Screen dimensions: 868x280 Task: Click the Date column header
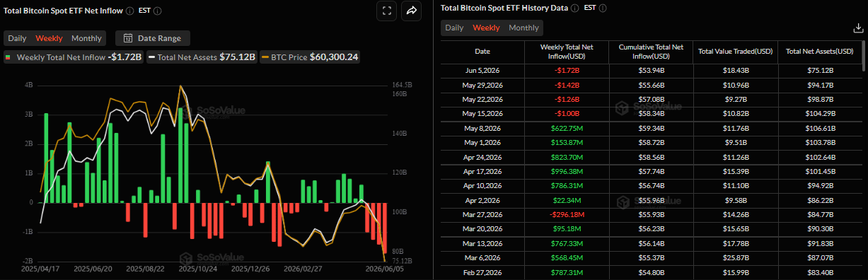click(482, 52)
